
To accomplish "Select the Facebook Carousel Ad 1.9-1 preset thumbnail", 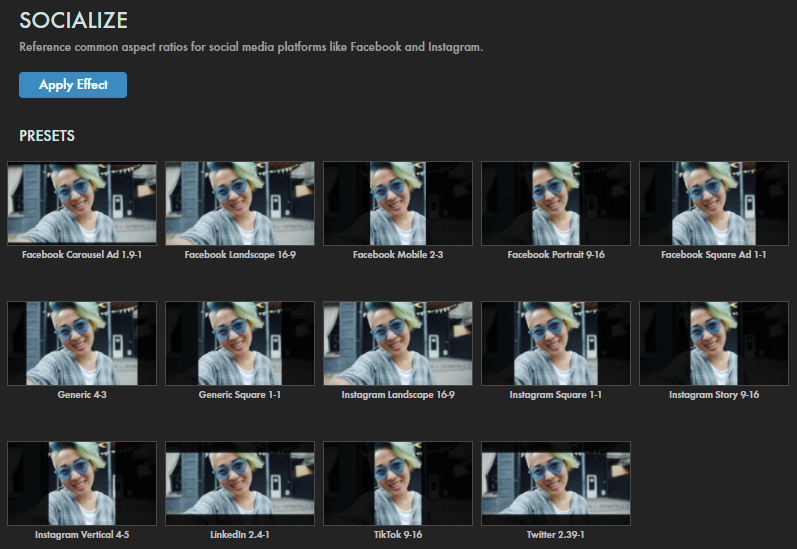I will point(82,203).
